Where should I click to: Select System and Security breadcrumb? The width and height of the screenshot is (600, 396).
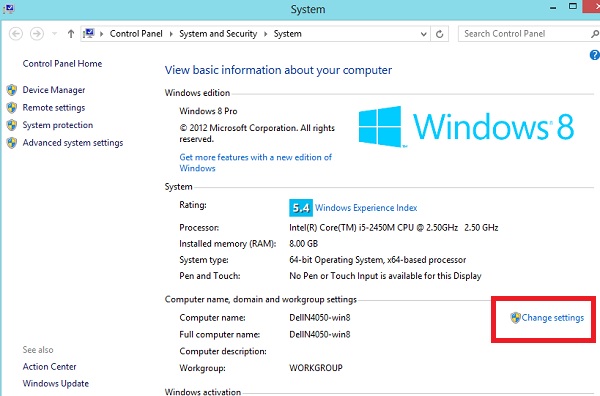tap(218, 34)
